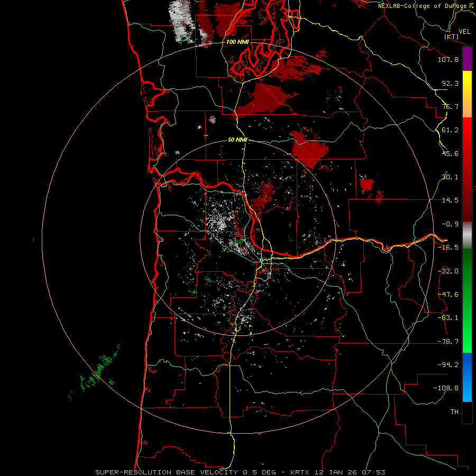Click the 107.8 velocity scale value
Image resolution: width=476 pixels, height=476 pixels.
(448, 59)
